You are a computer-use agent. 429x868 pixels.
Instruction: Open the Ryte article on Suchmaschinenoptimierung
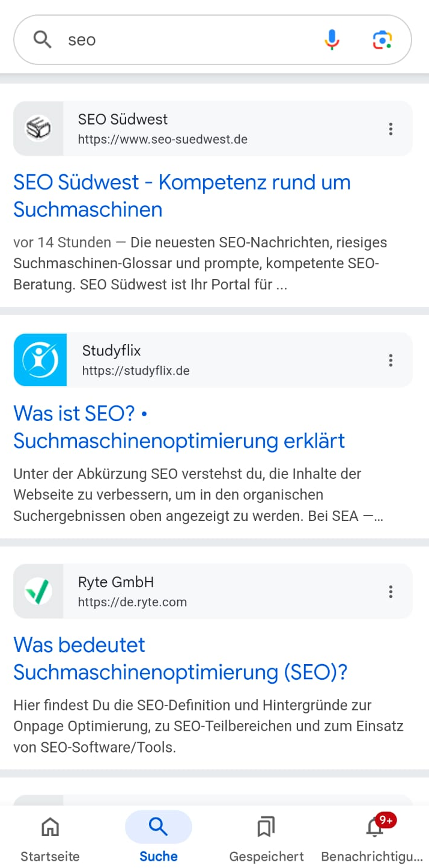[x=180, y=658]
